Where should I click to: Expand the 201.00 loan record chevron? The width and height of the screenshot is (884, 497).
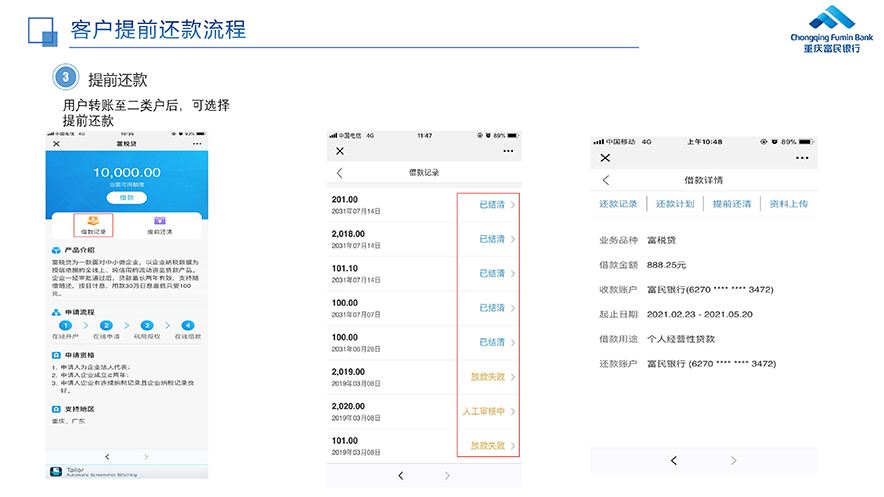click(513, 205)
